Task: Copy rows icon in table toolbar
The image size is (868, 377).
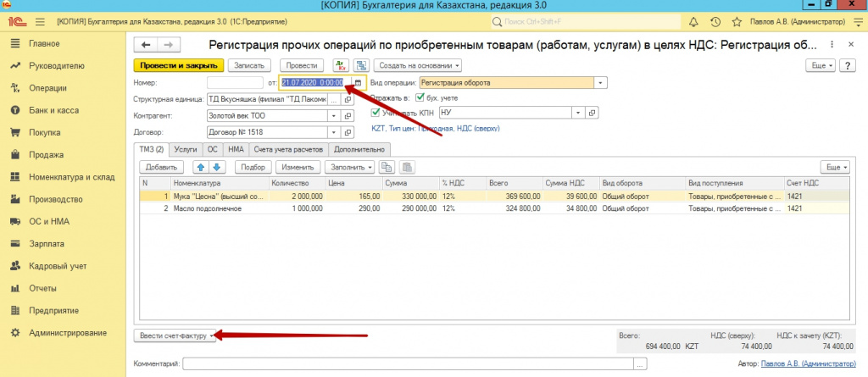Action: tap(388, 167)
